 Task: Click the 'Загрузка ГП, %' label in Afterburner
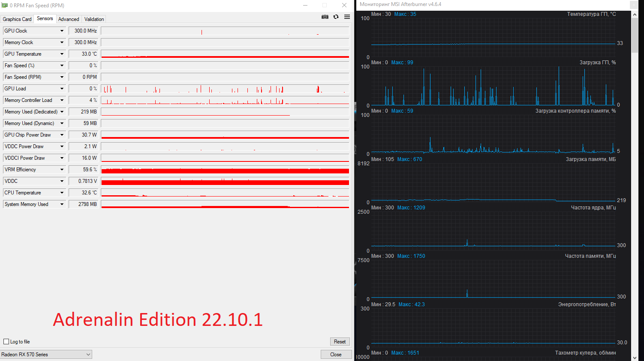598,63
